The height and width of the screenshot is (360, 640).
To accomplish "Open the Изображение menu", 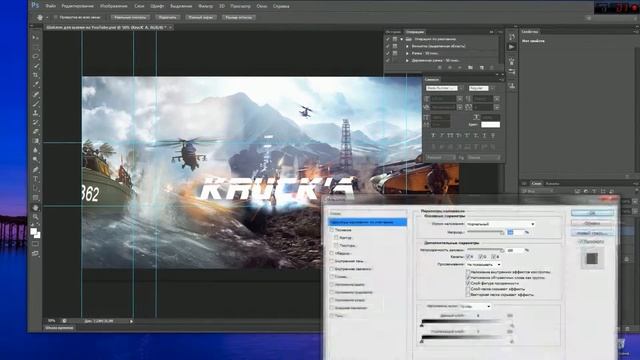I will click(x=113, y=6).
